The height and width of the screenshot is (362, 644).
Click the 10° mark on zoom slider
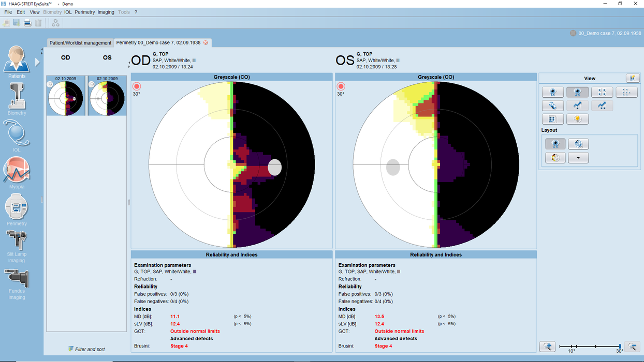(572, 346)
